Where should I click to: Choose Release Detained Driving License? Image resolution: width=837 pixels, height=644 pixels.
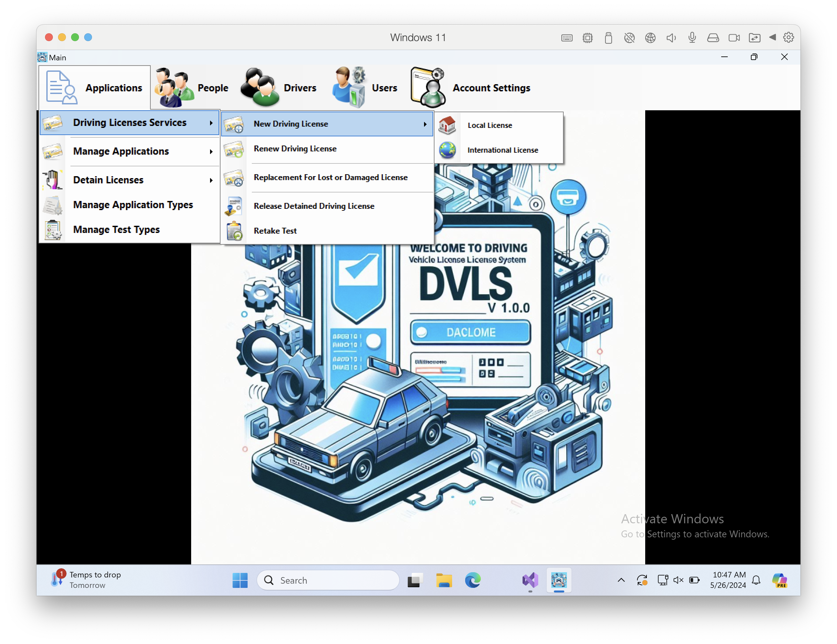327,206
